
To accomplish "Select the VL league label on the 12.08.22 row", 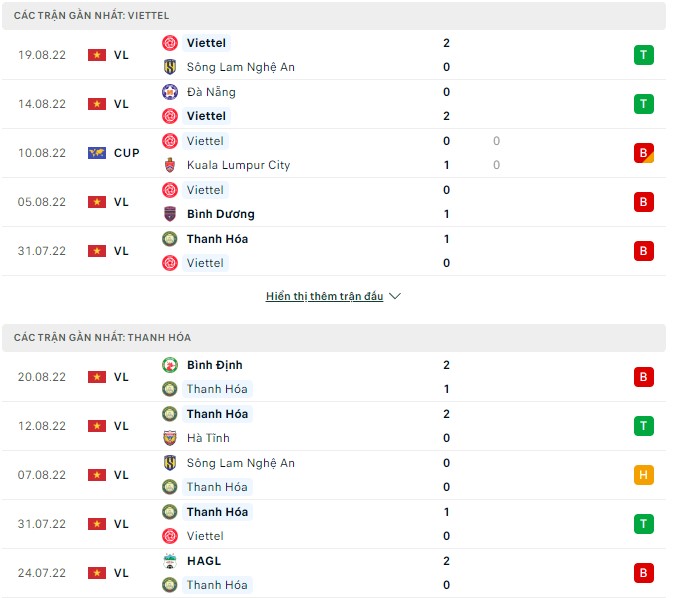I will (x=121, y=426).
